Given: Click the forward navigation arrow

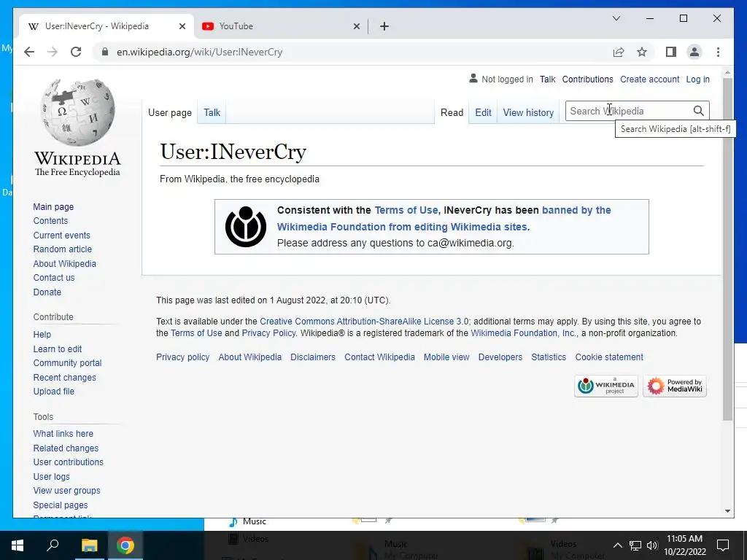Looking at the screenshot, I should pyautogui.click(x=53, y=52).
